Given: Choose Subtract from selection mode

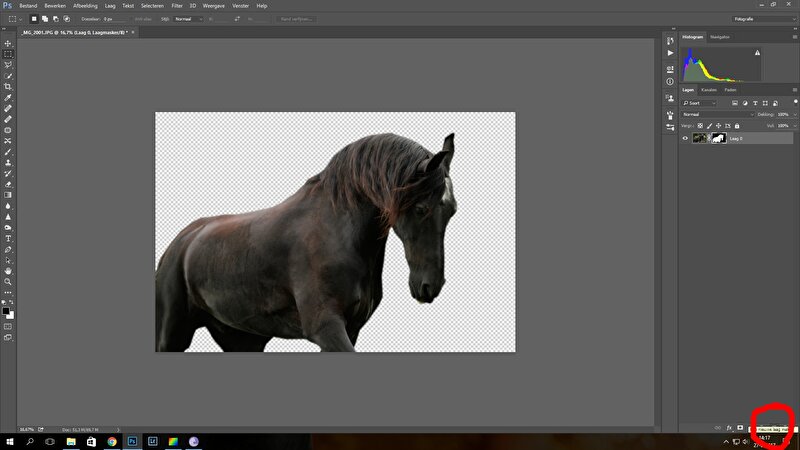Looking at the screenshot, I should click(x=56, y=19).
